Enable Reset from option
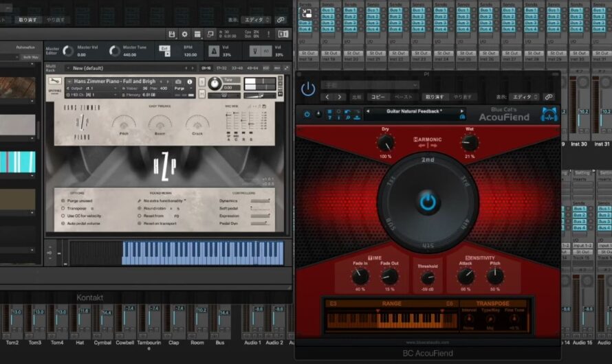 point(140,216)
